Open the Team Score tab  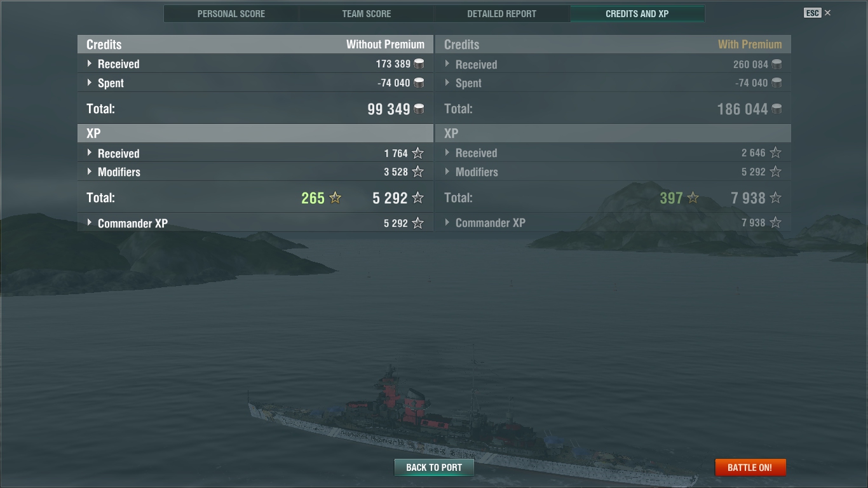click(x=367, y=13)
